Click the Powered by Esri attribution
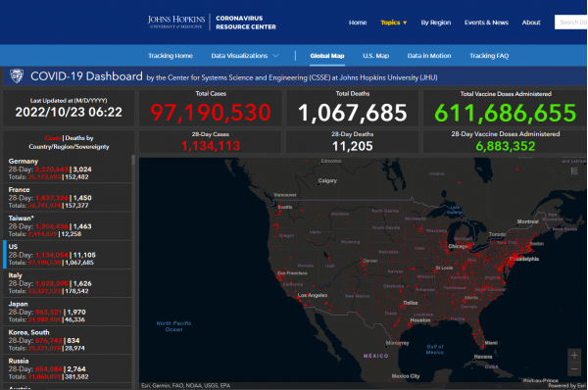 coord(566,385)
